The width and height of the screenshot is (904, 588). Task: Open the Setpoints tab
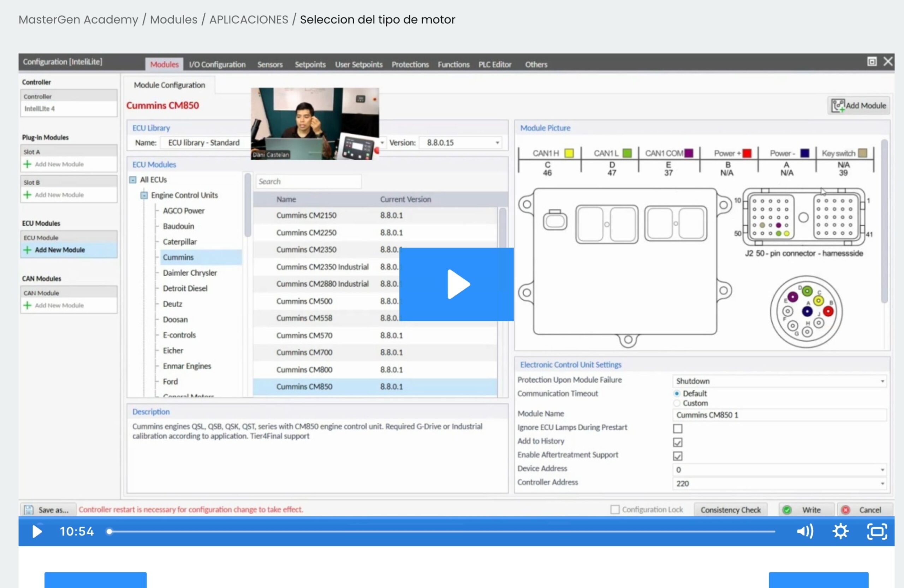point(310,65)
